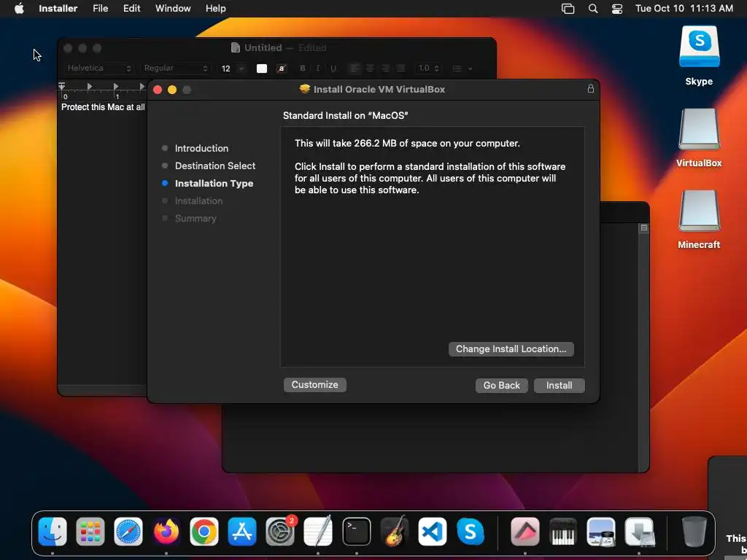Open Regular typeface dropdown in TextEdit
The image size is (747, 560).
(176, 68)
